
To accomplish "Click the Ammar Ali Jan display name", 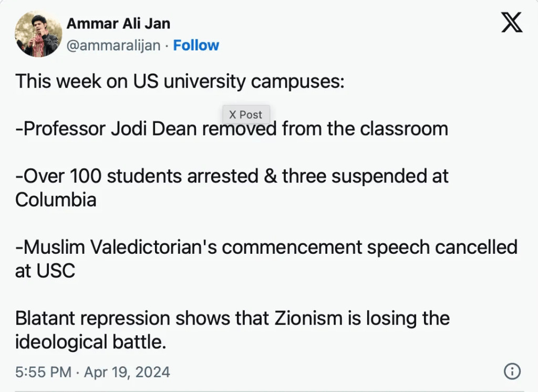I will (118, 24).
